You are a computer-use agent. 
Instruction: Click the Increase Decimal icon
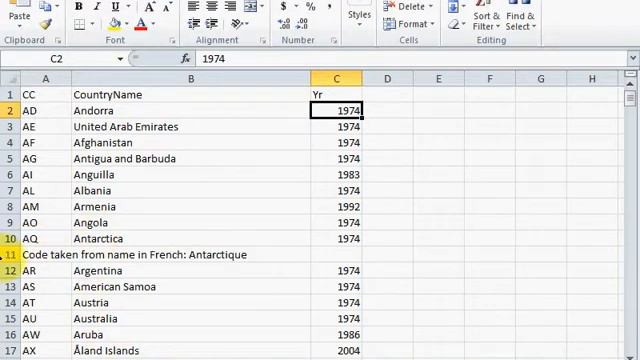[284, 24]
